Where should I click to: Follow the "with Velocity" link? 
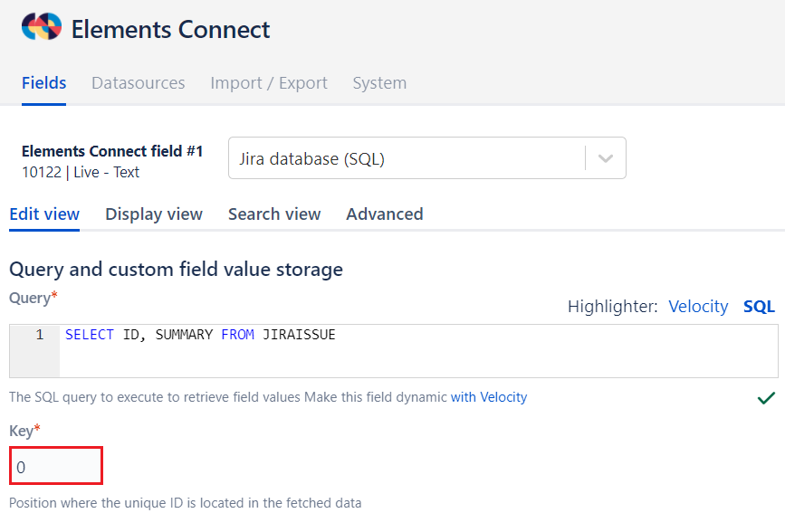click(x=489, y=397)
